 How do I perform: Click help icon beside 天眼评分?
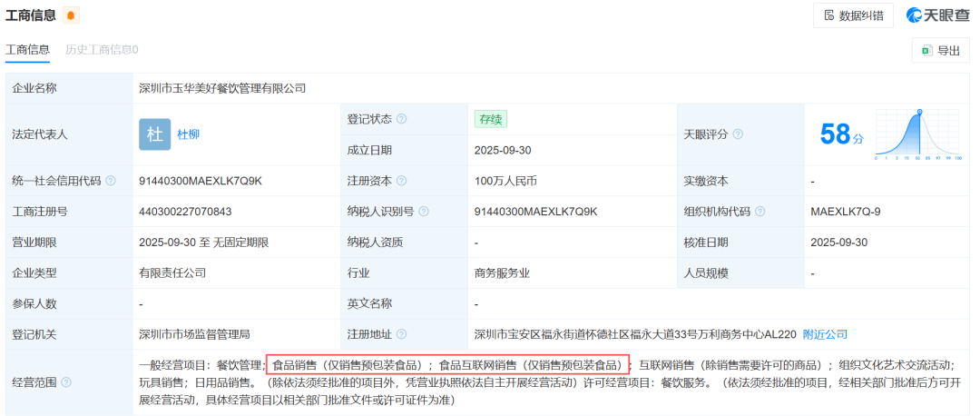click(x=738, y=134)
